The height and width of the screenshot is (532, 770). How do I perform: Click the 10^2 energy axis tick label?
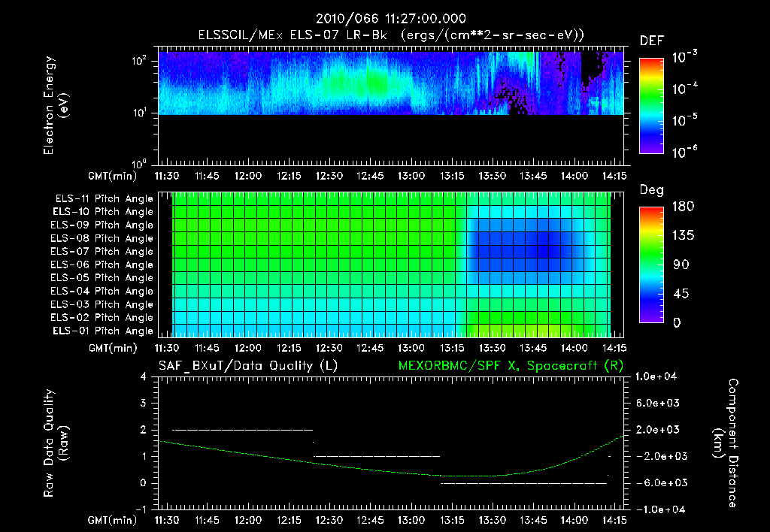point(139,62)
